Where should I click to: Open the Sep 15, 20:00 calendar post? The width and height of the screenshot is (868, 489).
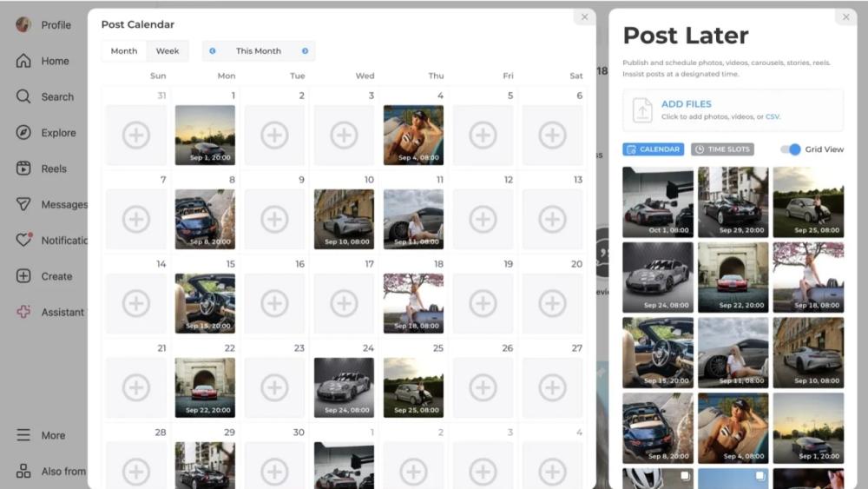[205, 303]
